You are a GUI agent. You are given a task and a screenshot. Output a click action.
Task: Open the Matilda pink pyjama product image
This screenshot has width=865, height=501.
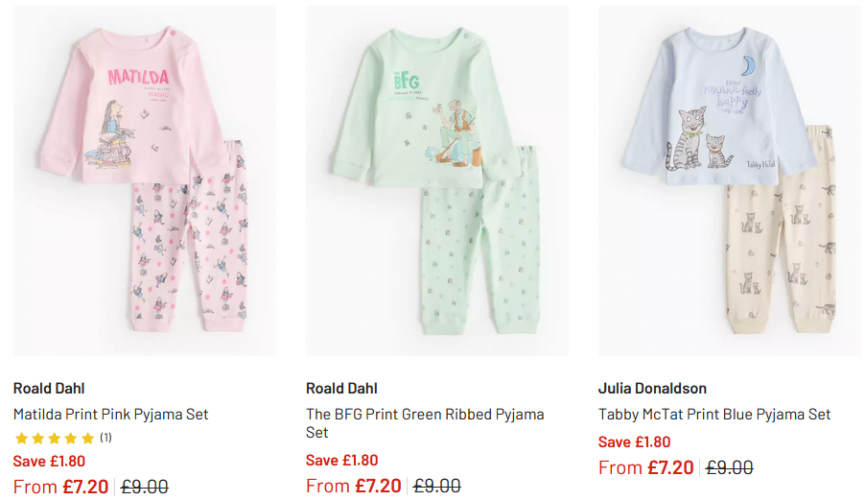click(x=144, y=180)
